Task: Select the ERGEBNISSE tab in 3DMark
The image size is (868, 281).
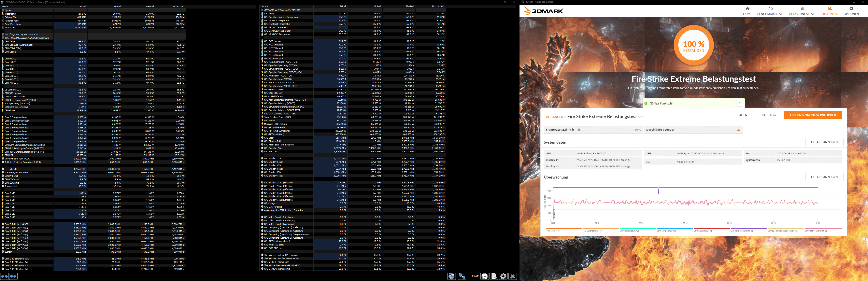Action: (x=830, y=11)
